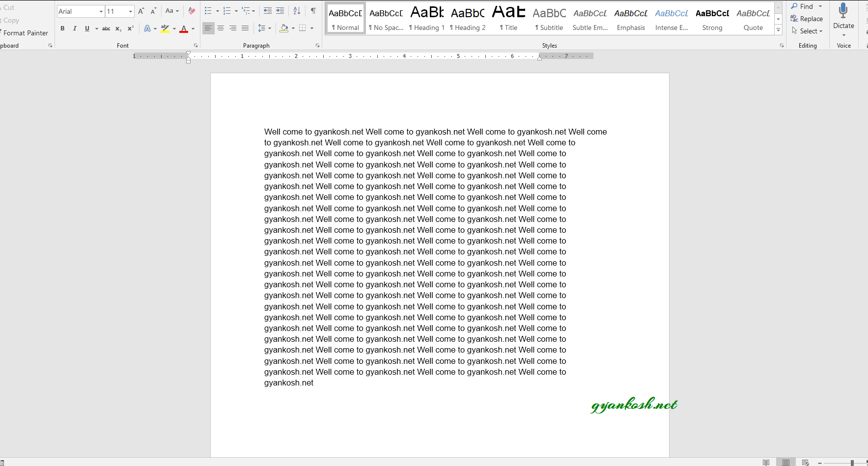This screenshot has height=466, width=868.
Task: Show paragraph marks with the pilcrow icon
Action: click(x=314, y=10)
